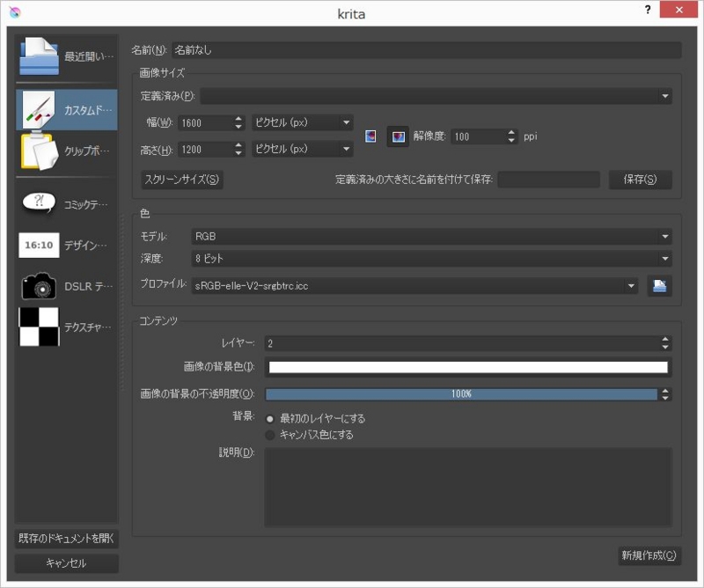The height and width of the screenshot is (588, 704).
Task: Select the DSLR camera template icon
Action: (39, 286)
